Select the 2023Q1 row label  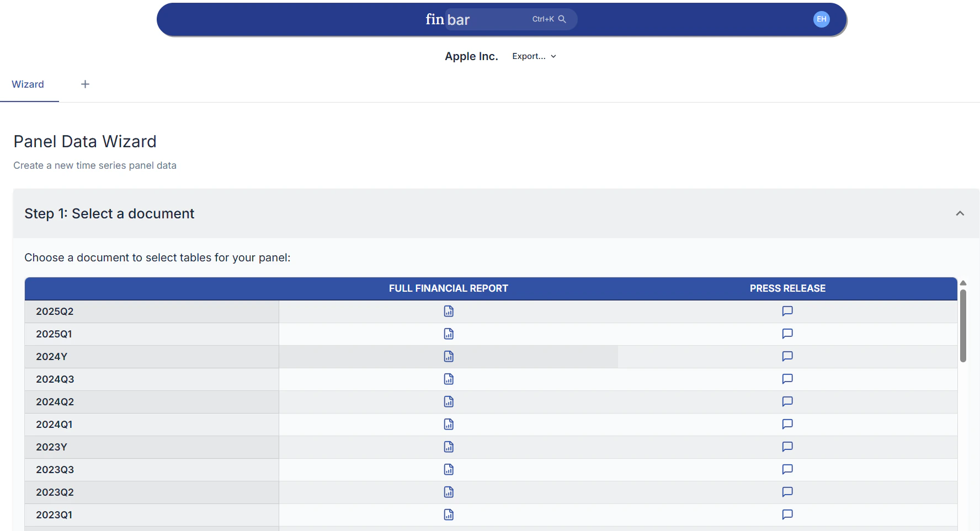pos(54,515)
